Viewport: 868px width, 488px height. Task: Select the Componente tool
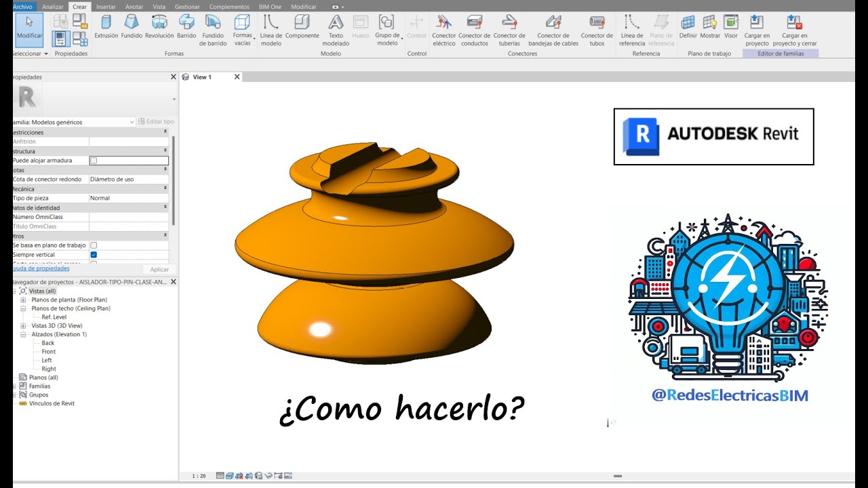(302, 27)
